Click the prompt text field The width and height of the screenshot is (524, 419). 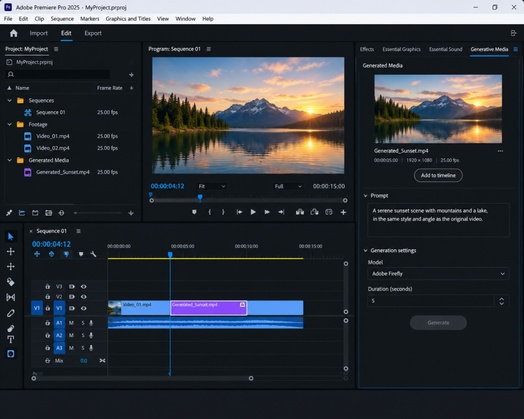[x=438, y=220]
